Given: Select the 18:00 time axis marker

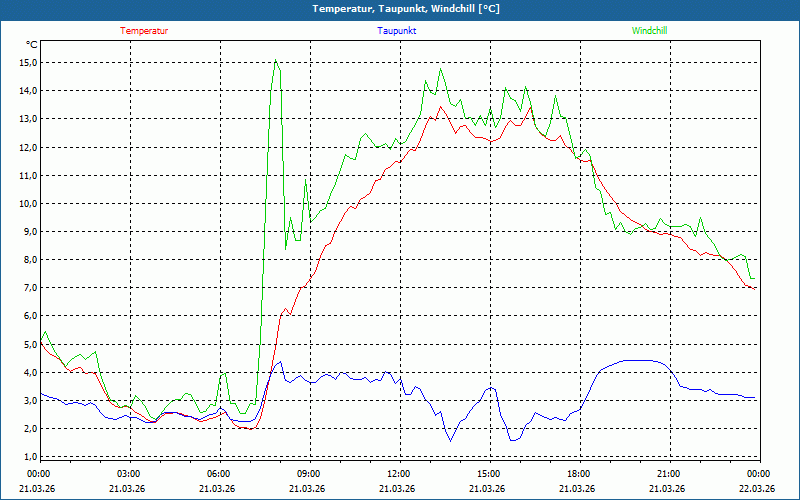Looking at the screenshot, I should coord(579,474).
